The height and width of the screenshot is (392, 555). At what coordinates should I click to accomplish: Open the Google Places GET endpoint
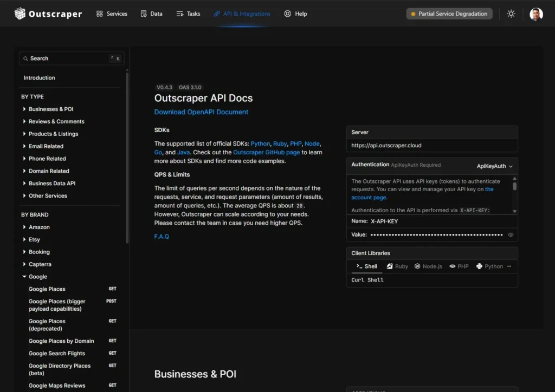[73, 289]
